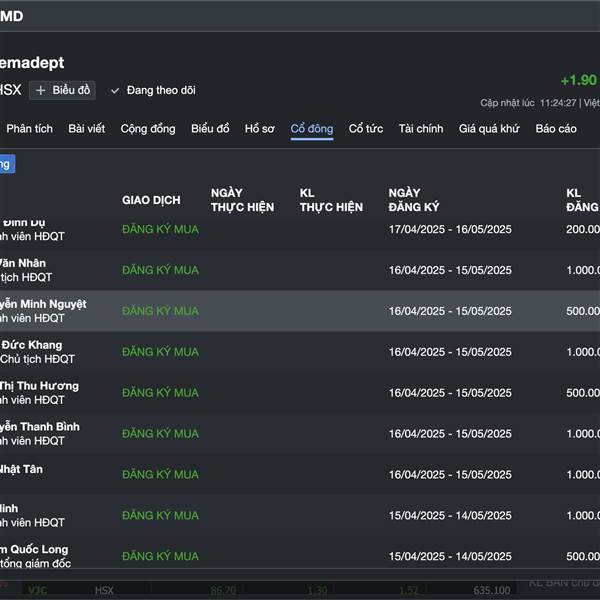Image resolution: width=600 pixels, height=600 pixels.
Task: Sort by the GIAO DỊCH column header
Action: tap(151, 200)
